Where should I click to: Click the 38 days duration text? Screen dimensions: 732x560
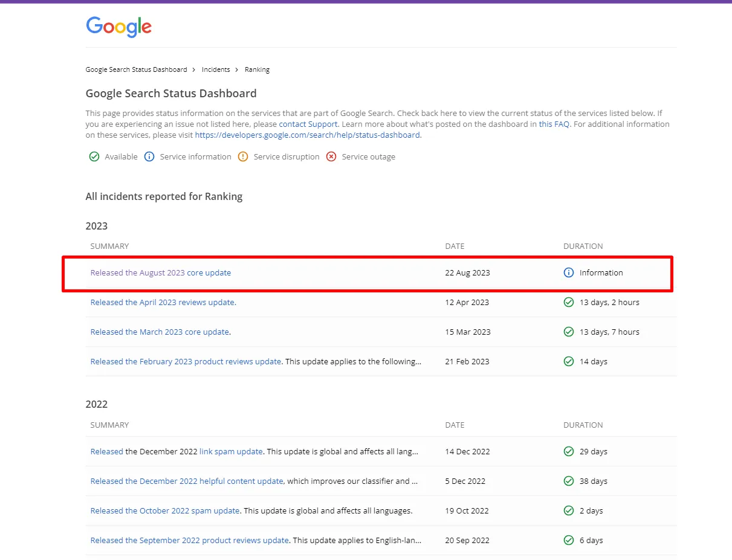(594, 481)
